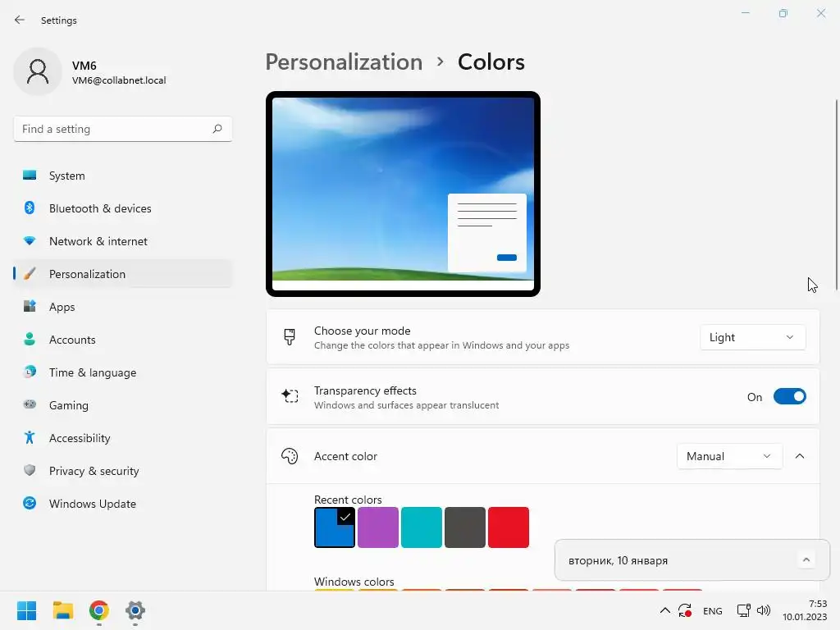This screenshot has width=840, height=630.
Task: Click the Apps icon in sidebar
Action: 30,307
